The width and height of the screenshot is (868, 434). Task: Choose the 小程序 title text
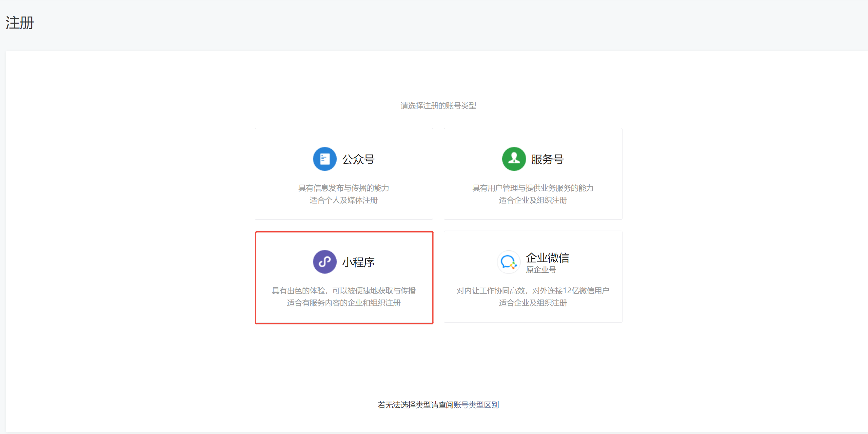click(x=358, y=262)
